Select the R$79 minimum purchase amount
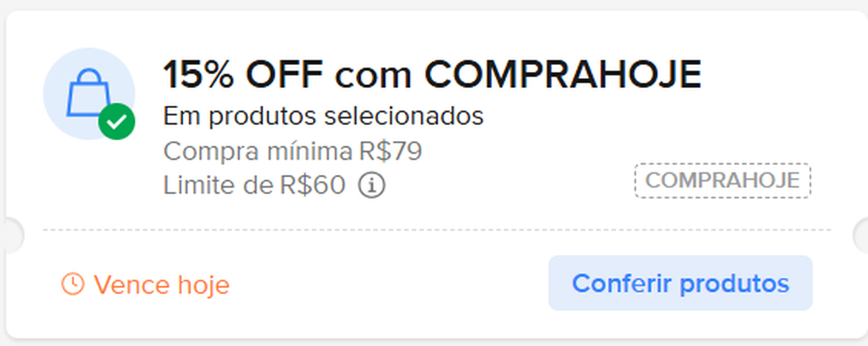The width and height of the screenshot is (868, 346). point(390,151)
